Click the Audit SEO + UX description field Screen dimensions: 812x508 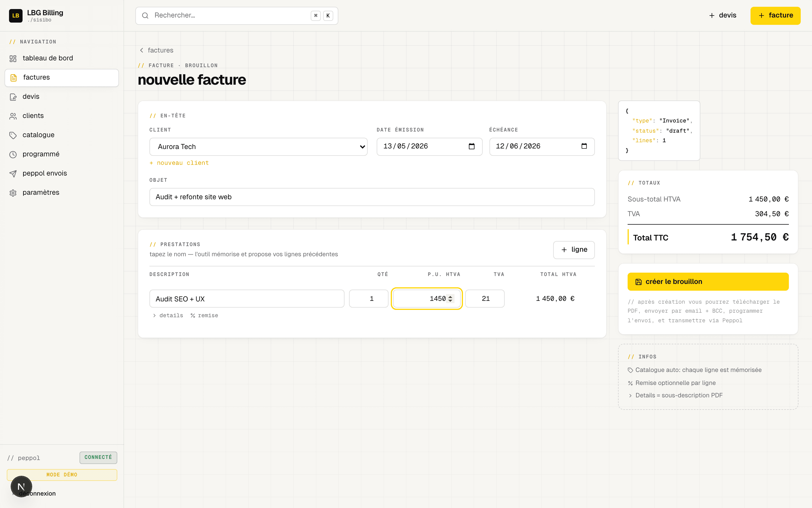point(247,299)
